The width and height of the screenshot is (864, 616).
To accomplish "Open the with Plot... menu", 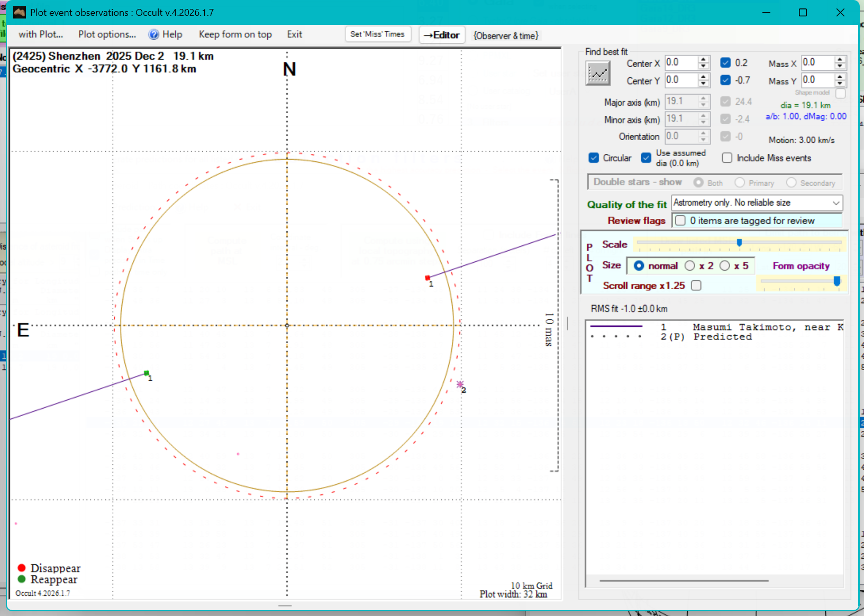I will 41,34.
